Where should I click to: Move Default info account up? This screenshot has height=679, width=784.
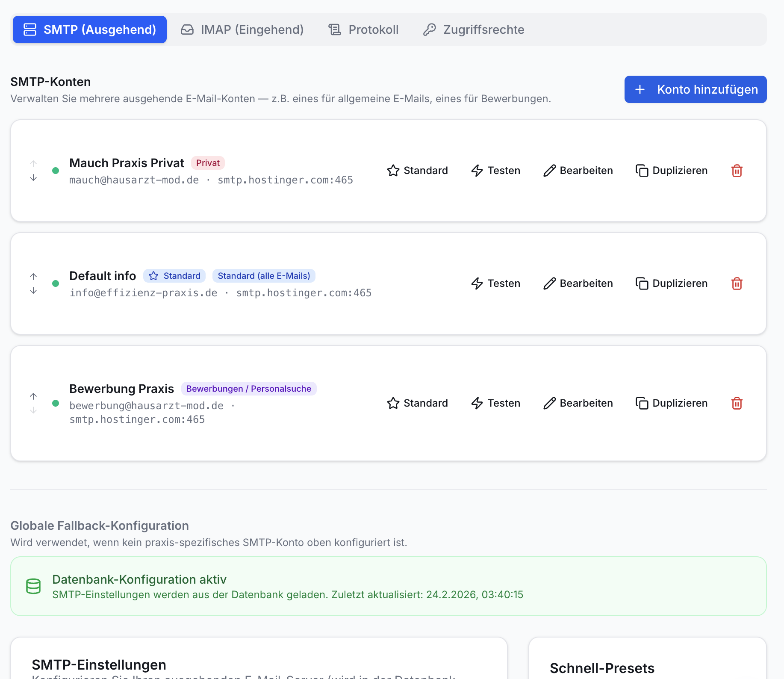pyautogui.click(x=33, y=277)
